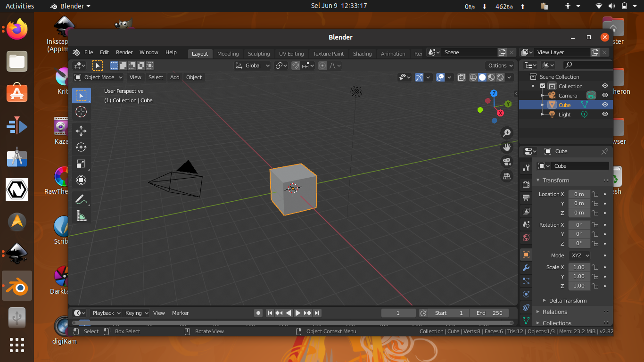The image size is (644, 362).
Task: Click the viewport pan hand icon
Action: pyautogui.click(x=507, y=147)
